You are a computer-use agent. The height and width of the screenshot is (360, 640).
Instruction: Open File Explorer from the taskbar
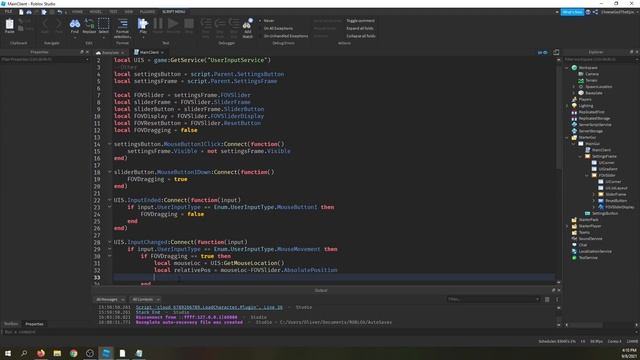click(x=57, y=353)
